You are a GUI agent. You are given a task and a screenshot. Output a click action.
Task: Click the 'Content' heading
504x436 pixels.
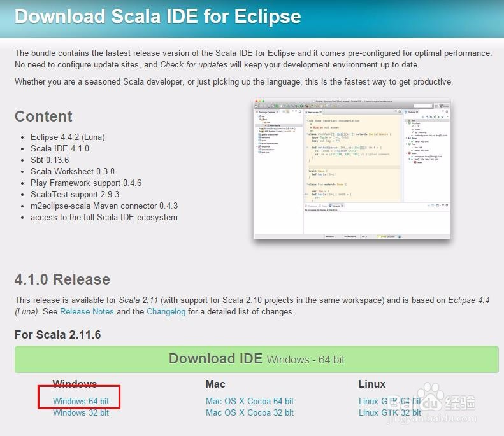[x=43, y=116]
